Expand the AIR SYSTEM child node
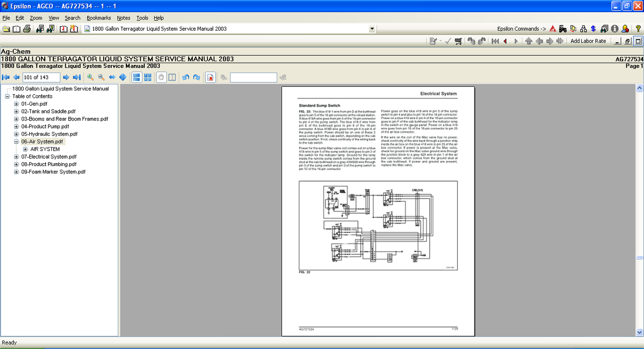644x349 pixels. point(25,149)
